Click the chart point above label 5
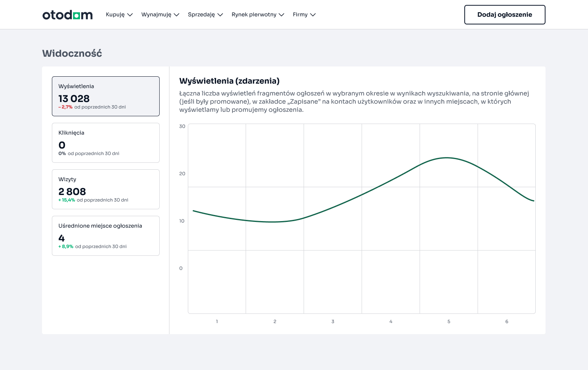Image resolution: width=588 pixels, height=370 pixels. point(449,158)
